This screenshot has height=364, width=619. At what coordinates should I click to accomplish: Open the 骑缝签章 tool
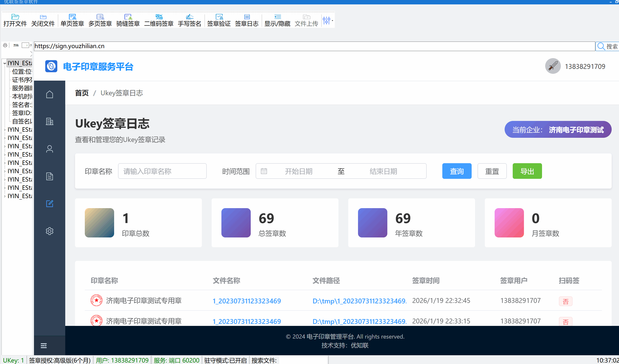pyautogui.click(x=128, y=20)
